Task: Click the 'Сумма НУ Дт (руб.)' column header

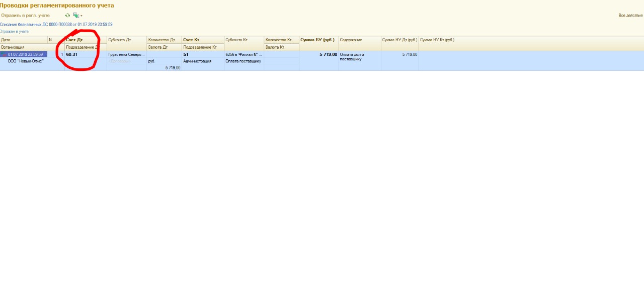Action: (399, 40)
